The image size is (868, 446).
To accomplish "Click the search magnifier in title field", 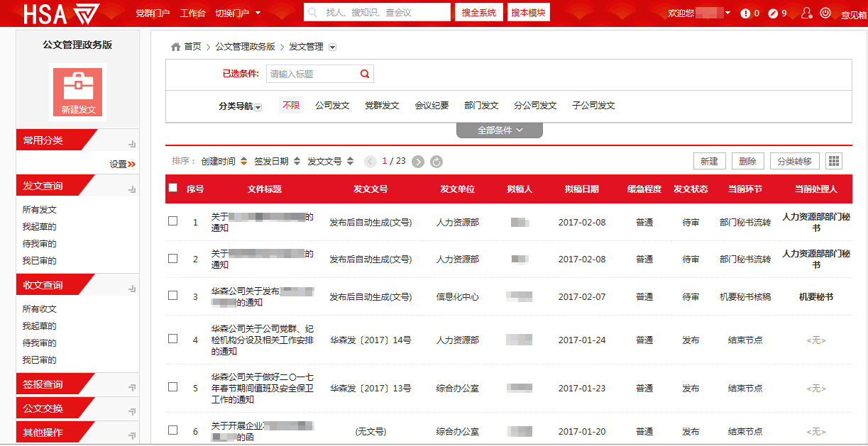I will [365, 74].
